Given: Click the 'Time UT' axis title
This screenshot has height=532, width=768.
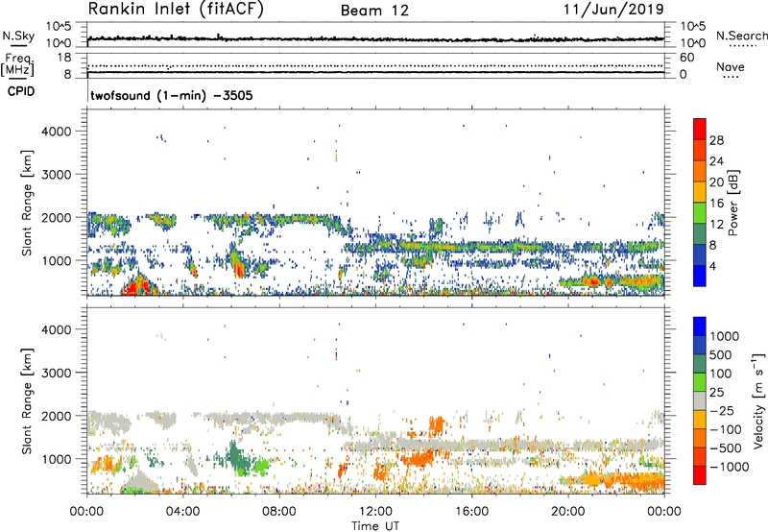Looking at the screenshot, I should pos(375,526).
